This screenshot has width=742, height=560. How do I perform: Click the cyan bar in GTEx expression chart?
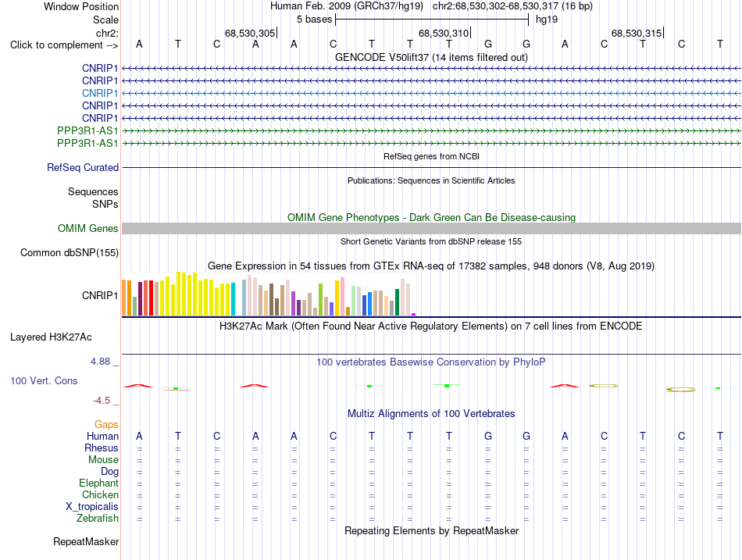(233, 299)
